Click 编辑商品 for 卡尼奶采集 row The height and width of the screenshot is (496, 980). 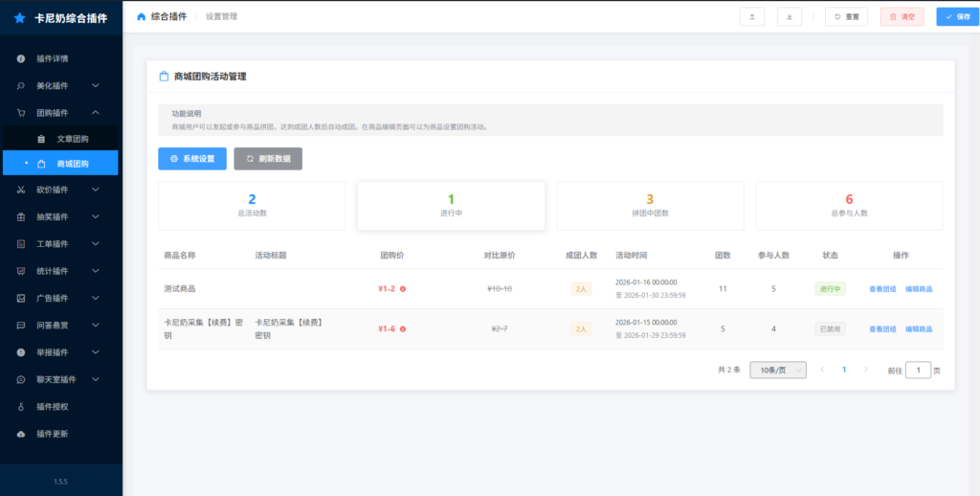click(919, 329)
